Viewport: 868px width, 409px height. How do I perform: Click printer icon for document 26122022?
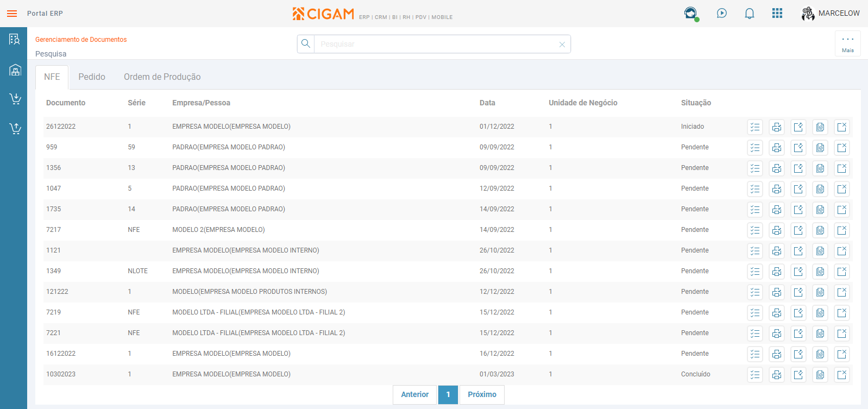coord(777,127)
